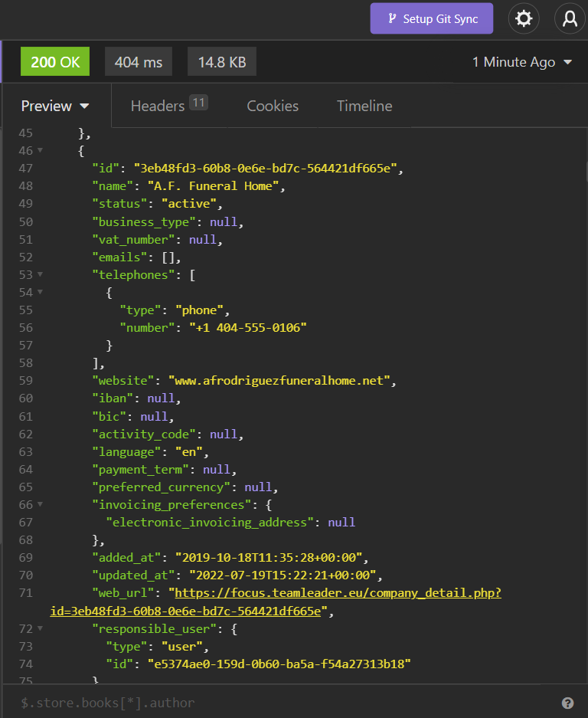Switch to the Timeline tab
Screen dimensions: 588x718
pos(364,106)
